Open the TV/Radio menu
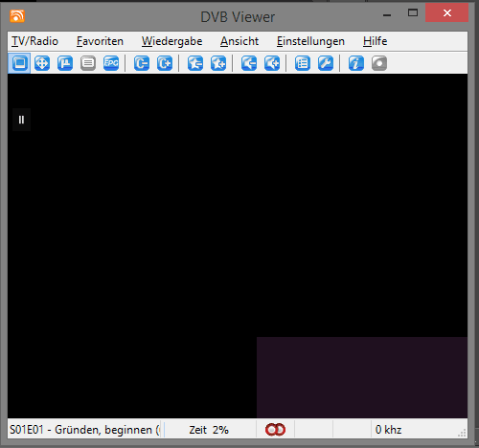479x448 pixels. point(34,41)
